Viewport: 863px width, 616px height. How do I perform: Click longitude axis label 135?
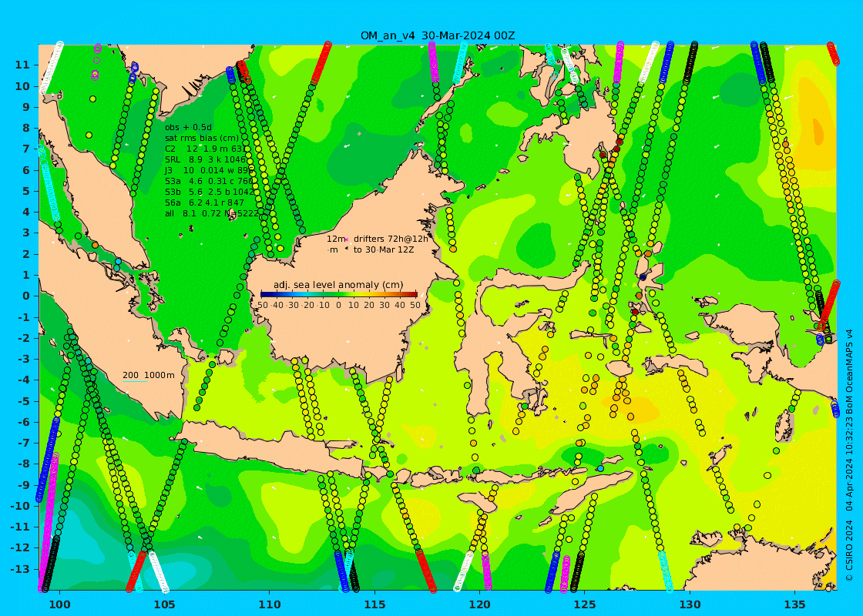(x=794, y=604)
